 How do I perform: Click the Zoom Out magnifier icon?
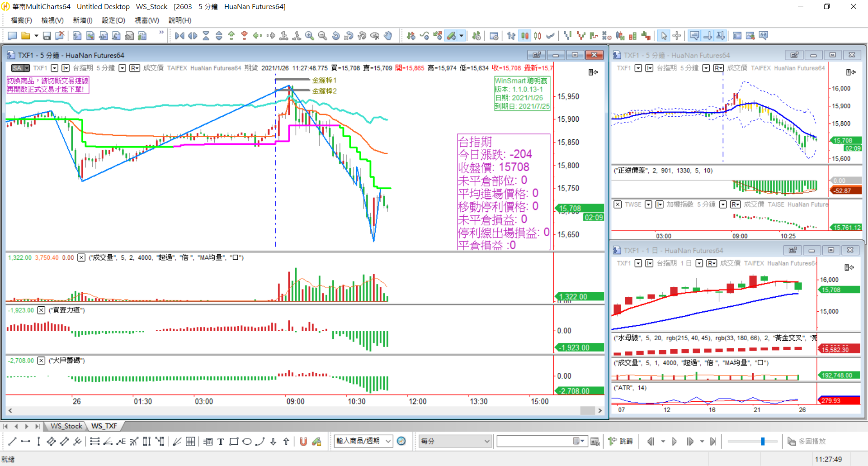pyautogui.click(x=323, y=36)
